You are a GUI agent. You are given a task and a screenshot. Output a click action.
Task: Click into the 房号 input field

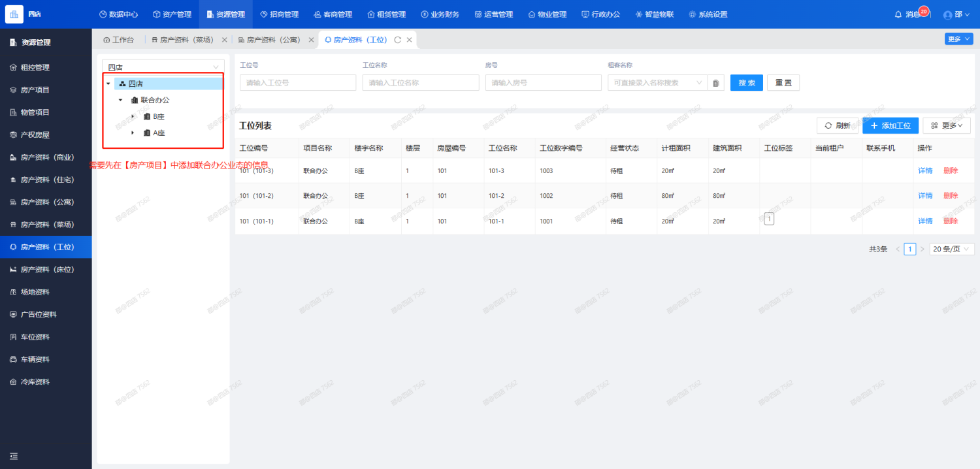pos(543,83)
